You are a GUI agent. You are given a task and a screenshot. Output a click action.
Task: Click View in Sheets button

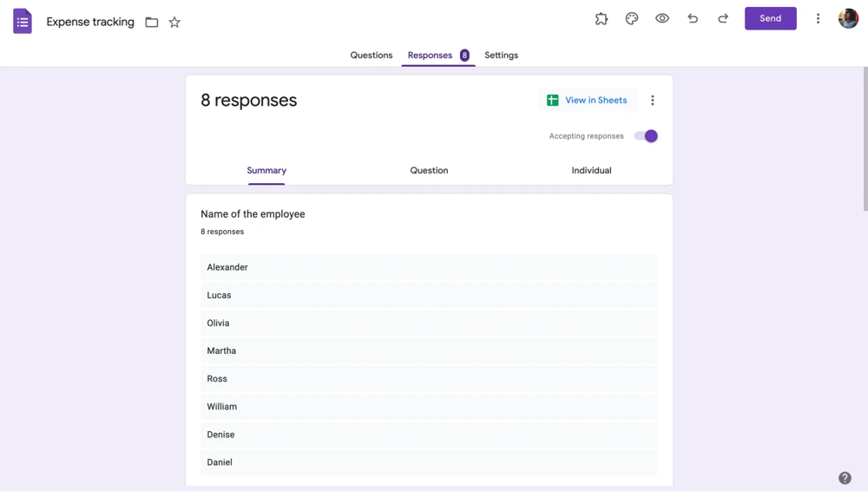coord(588,101)
